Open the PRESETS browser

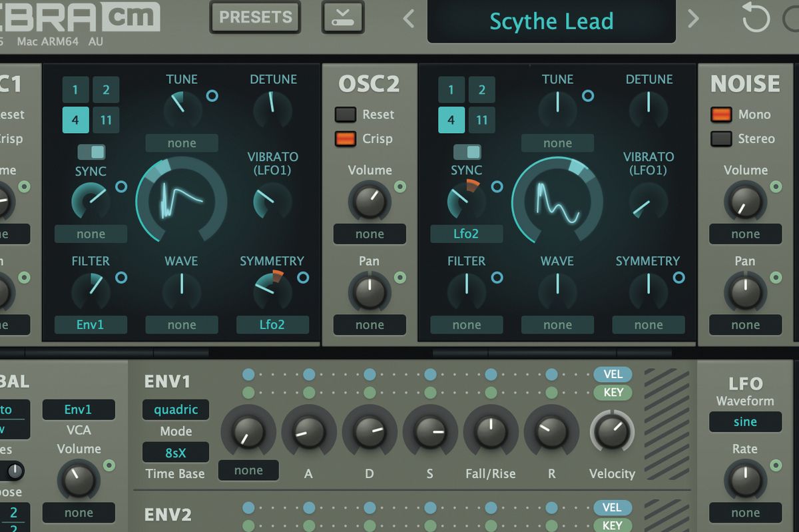pyautogui.click(x=256, y=17)
